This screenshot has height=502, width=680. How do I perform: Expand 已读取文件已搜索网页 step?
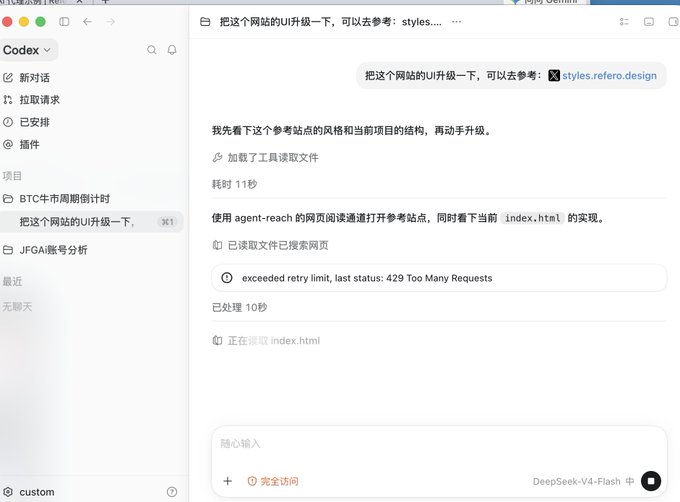point(271,245)
